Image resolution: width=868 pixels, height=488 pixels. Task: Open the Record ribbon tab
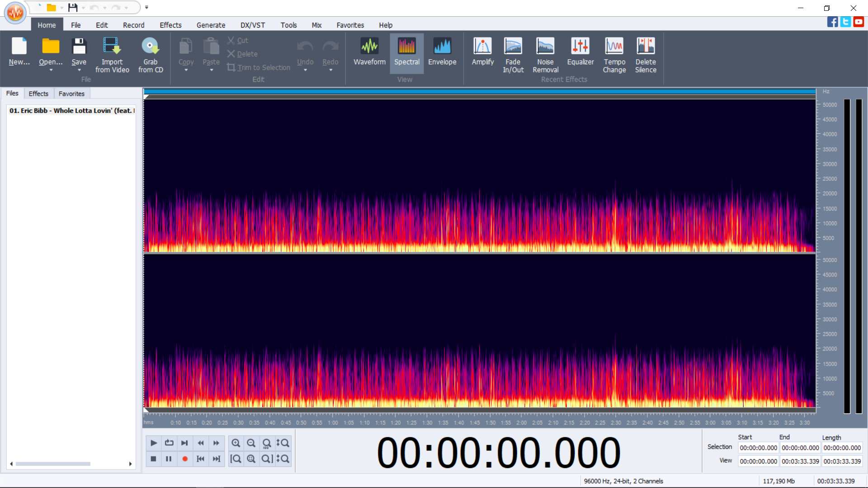133,25
